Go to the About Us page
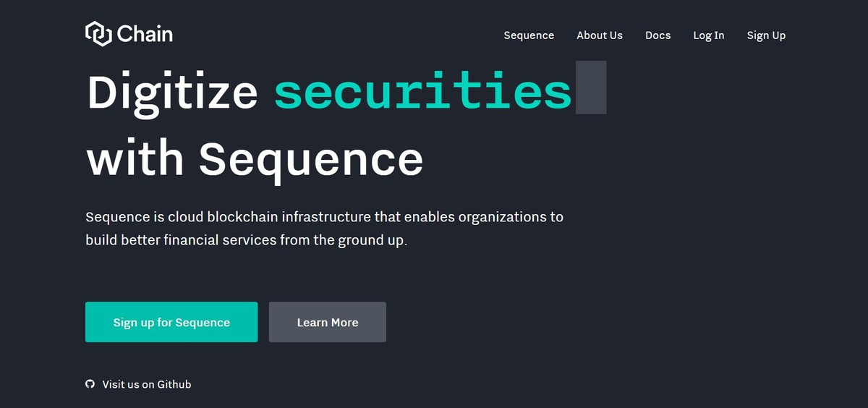The width and height of the screenshot is (868, 408). point(599,35)
